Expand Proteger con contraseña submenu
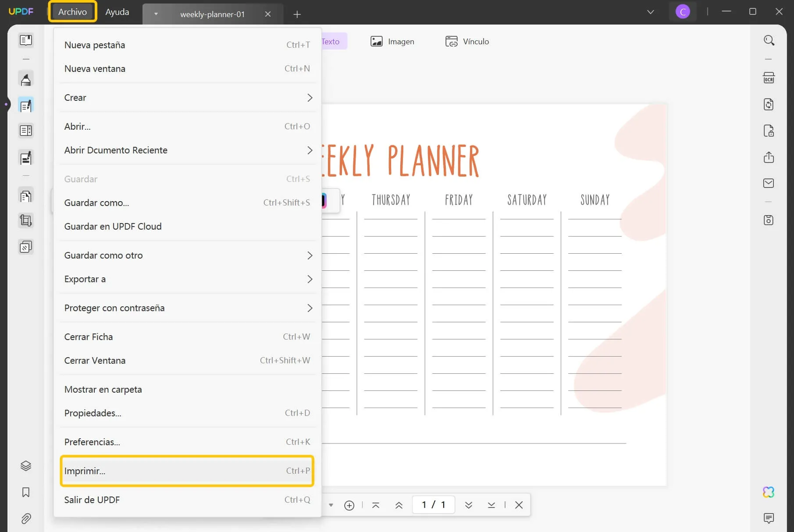 [188, 308]
